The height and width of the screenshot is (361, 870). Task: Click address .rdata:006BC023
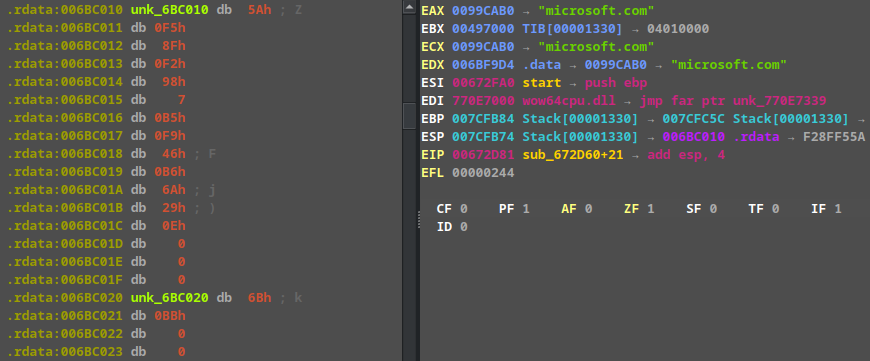tap(65, 352)
